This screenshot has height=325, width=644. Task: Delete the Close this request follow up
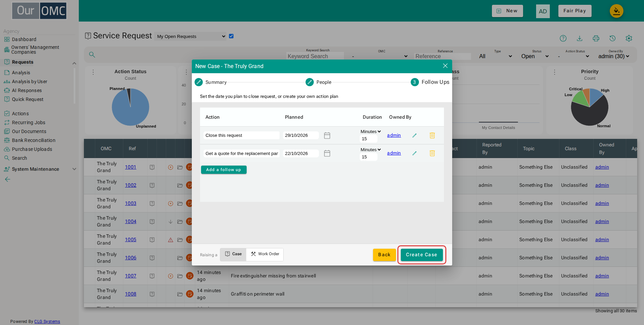tap(432, 135)
